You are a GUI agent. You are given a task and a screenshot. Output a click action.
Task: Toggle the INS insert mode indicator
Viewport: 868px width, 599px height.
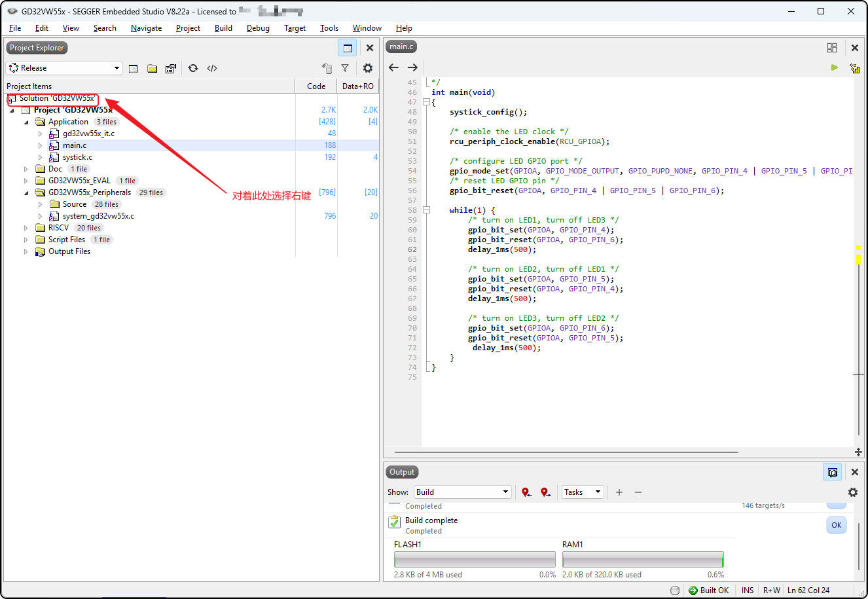[747, 590]
